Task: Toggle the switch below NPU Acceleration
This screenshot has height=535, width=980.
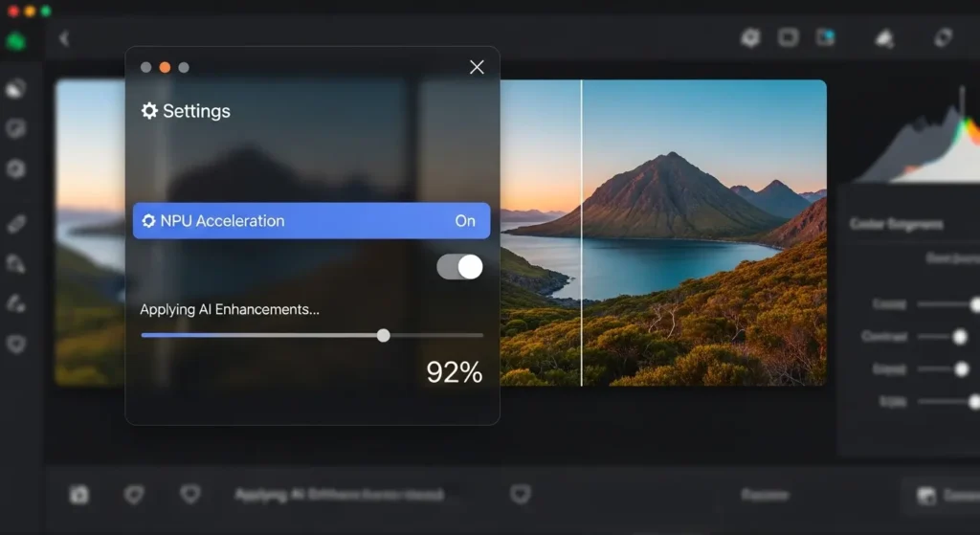Action: pyautogui.click(x=459, y=267)
